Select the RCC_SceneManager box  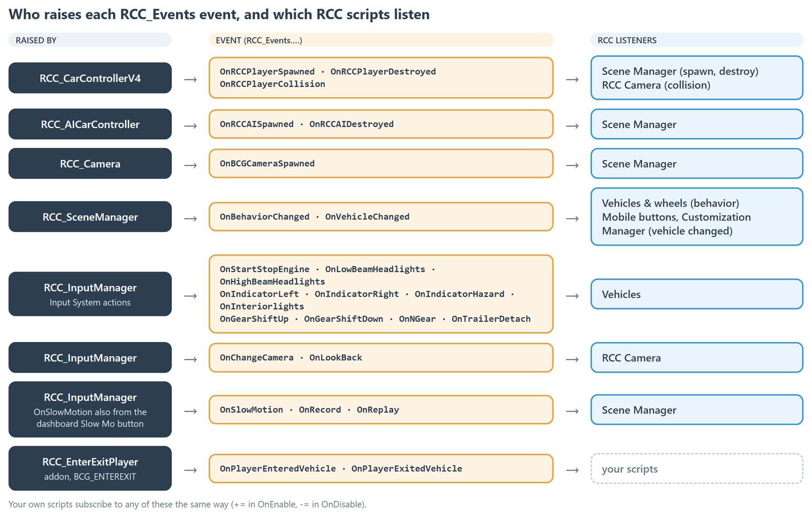point(90,217)
